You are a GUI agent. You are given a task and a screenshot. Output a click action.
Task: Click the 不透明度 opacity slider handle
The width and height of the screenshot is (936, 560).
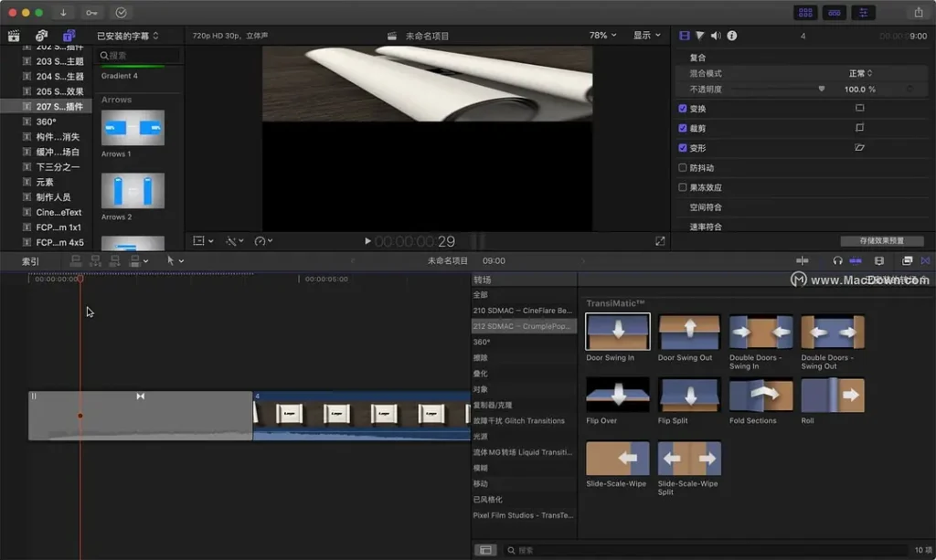[x=821, y=90]
